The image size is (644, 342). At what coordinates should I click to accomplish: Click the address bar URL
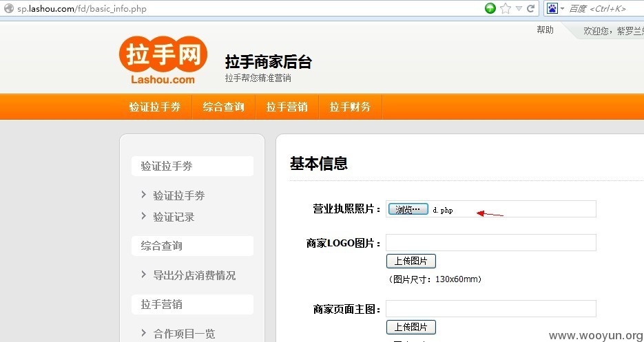82,8
